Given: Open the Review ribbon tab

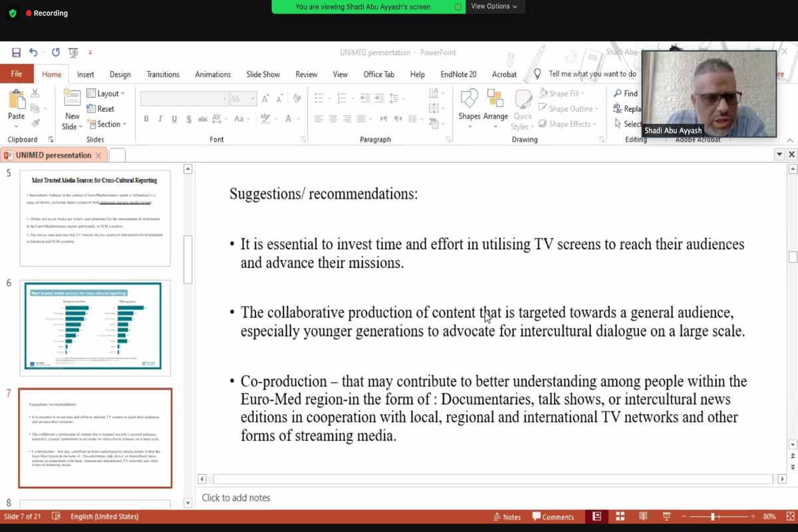Looking at the screenshot, I should click(x=307, y=74).
